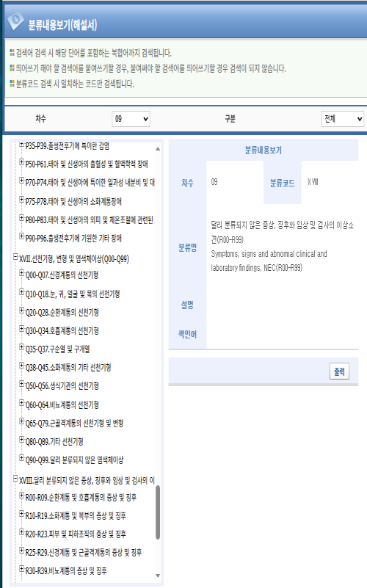Expand P35-P39 출생전후기에 특이한 감염 node

coord(22,145)
